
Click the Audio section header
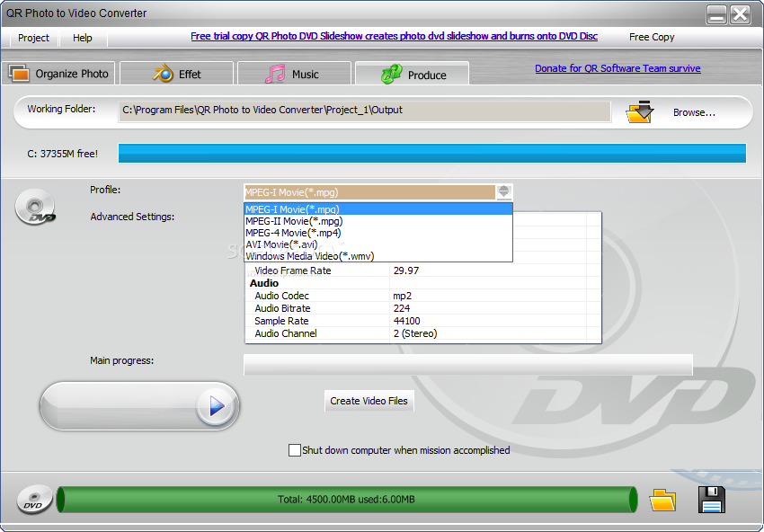[x=264, y=284]
